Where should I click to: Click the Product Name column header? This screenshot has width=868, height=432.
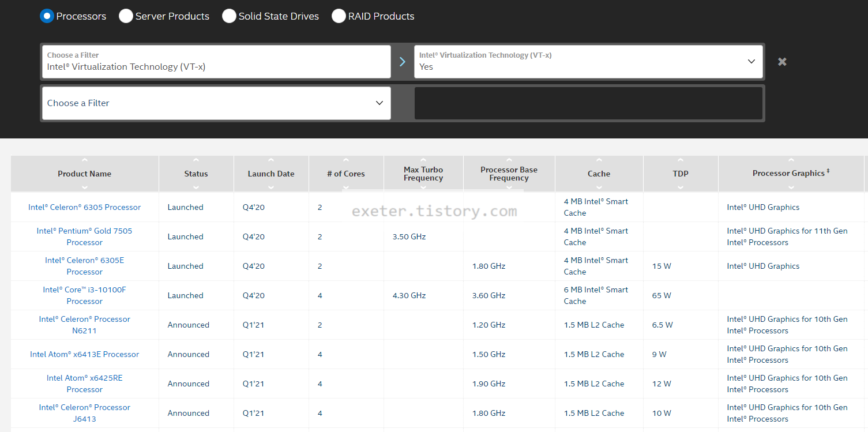85,174
